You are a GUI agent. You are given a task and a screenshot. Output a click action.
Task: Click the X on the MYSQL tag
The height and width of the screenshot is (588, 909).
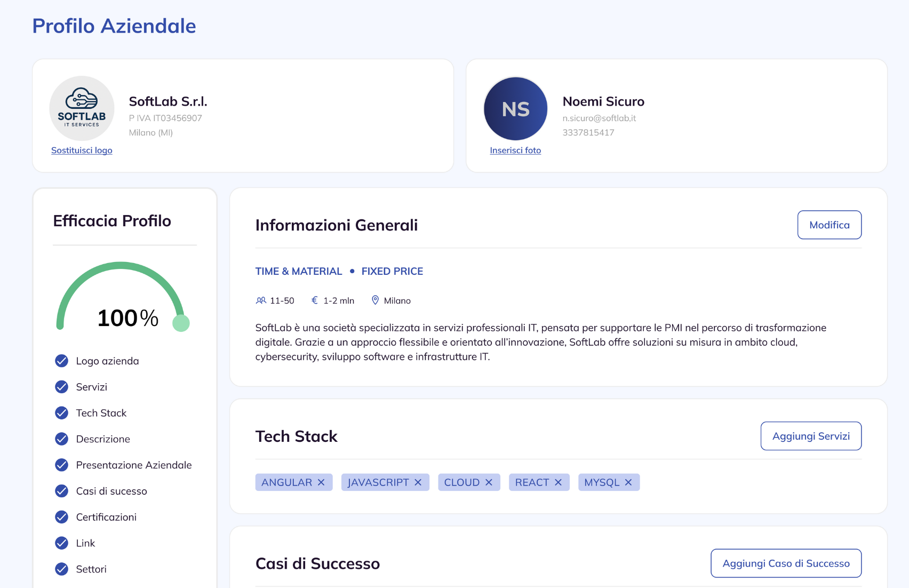click(628, 482)
